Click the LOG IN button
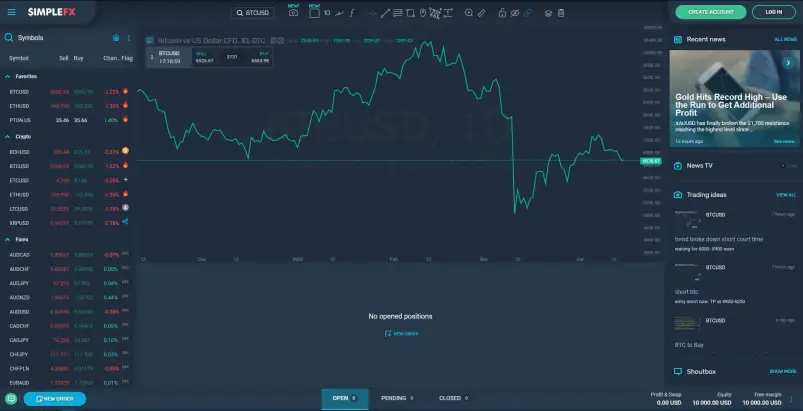Viewport: 803px width, 411px height. (774, 12)
